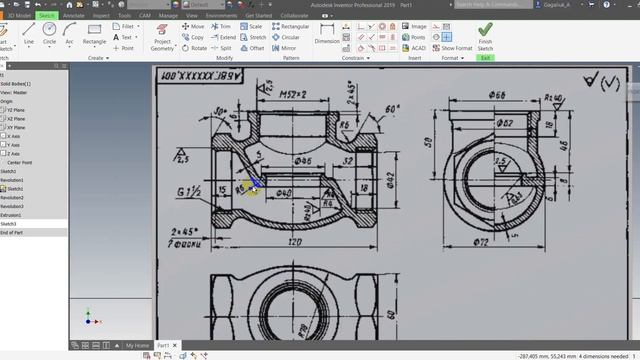Open the Fillet dropdown arrow

(138, 26)
